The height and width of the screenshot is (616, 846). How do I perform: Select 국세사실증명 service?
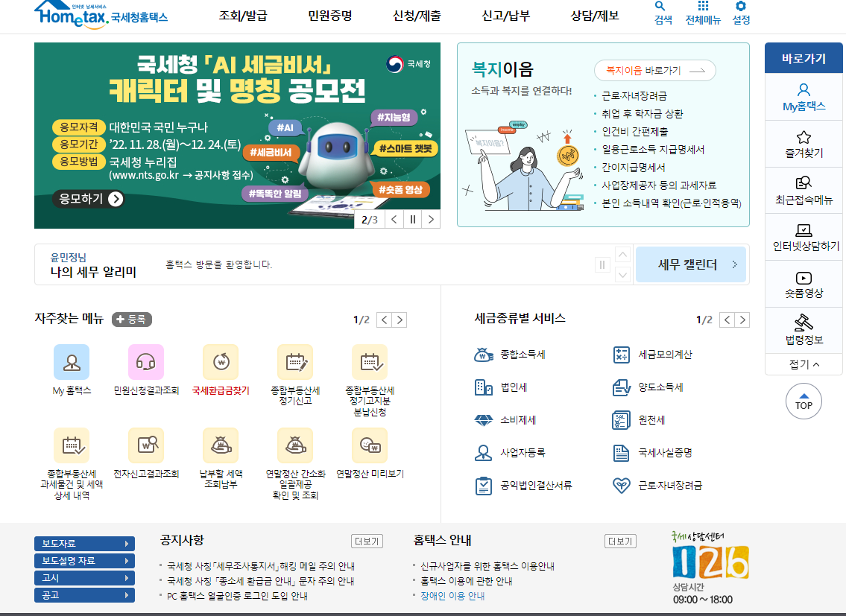[652, 453]
